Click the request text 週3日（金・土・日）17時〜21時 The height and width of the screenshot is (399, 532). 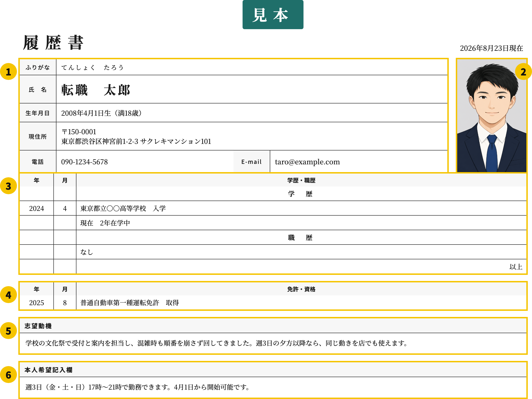138,387
